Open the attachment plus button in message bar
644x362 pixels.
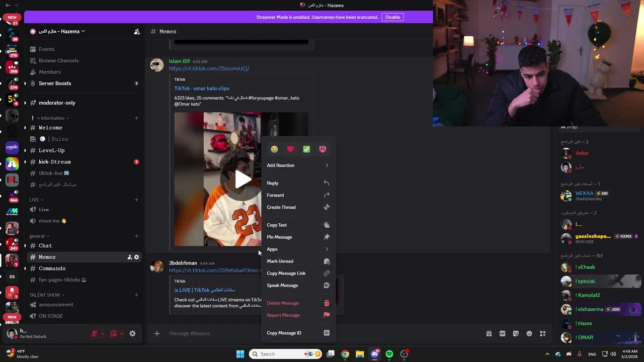[157, 333]
